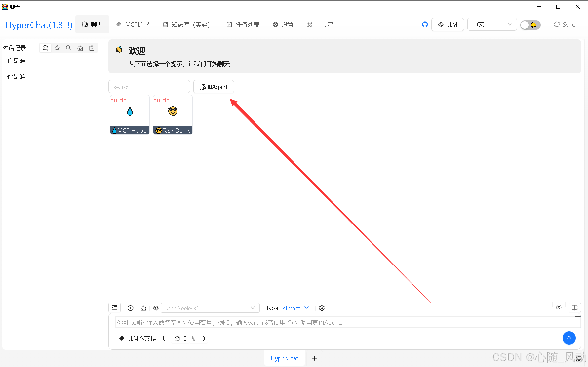Viewport: 588px width, 367px height.
Task: Click the LLM不支持工具 tools indicator
Action: click(x=143, y=338)
